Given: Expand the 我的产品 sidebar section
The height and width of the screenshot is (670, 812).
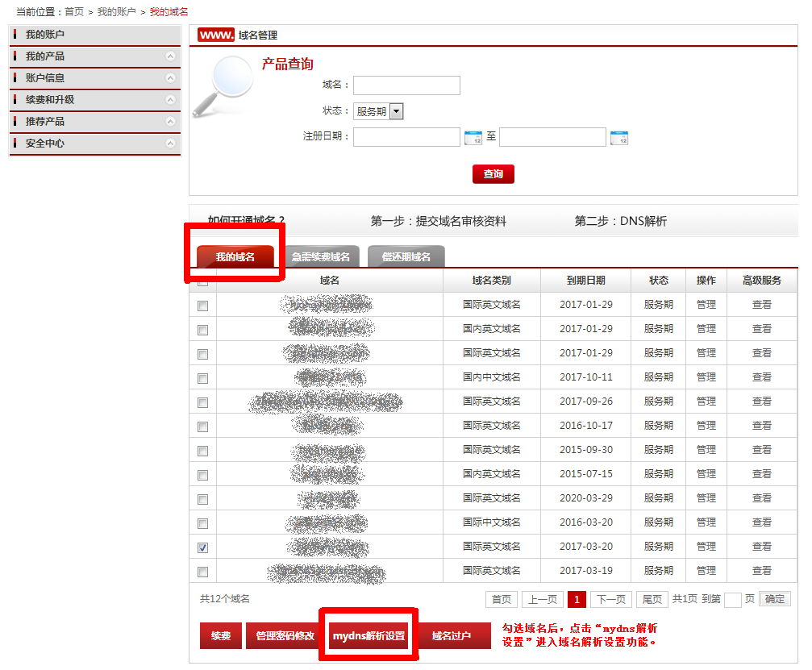Looking at the screenshot, I should 170,56.
